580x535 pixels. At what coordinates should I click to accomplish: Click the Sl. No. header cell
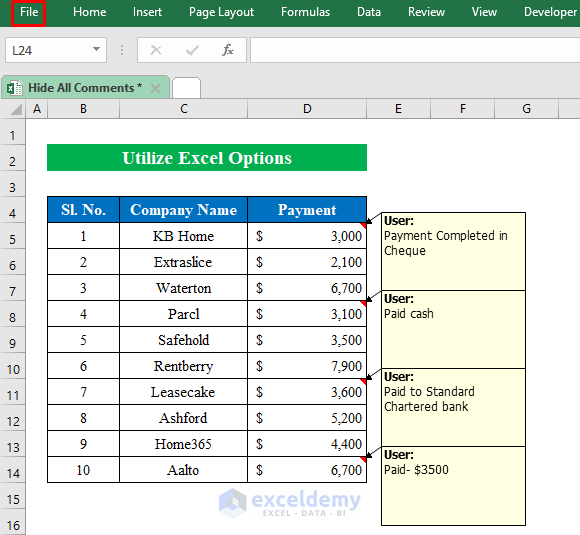click(83, 210)
